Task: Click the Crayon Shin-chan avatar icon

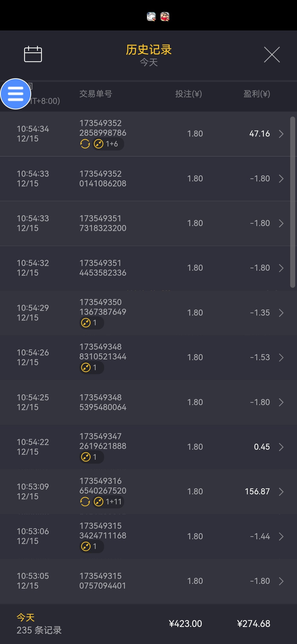Action: pos(165,17)
